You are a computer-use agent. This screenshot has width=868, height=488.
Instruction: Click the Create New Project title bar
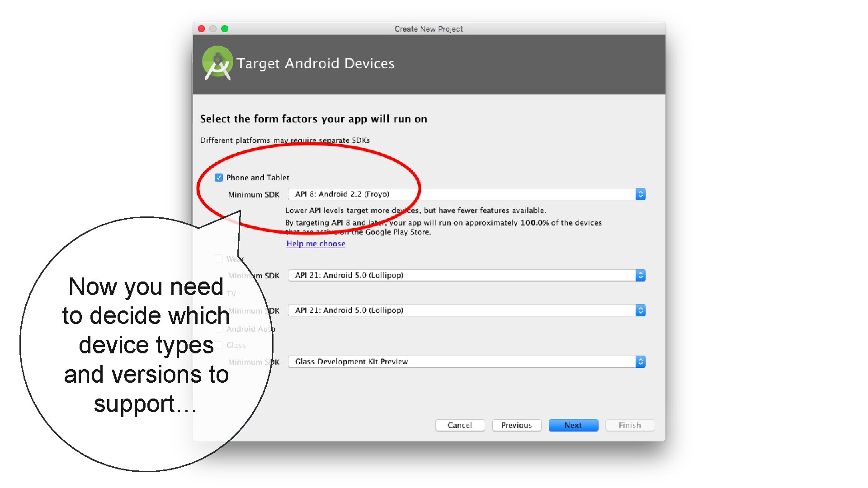pos(429,29)
